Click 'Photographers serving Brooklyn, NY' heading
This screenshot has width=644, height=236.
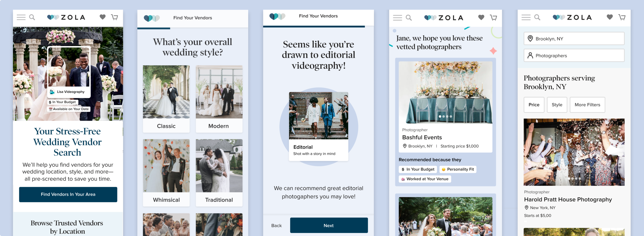click(x=559, y=82)
